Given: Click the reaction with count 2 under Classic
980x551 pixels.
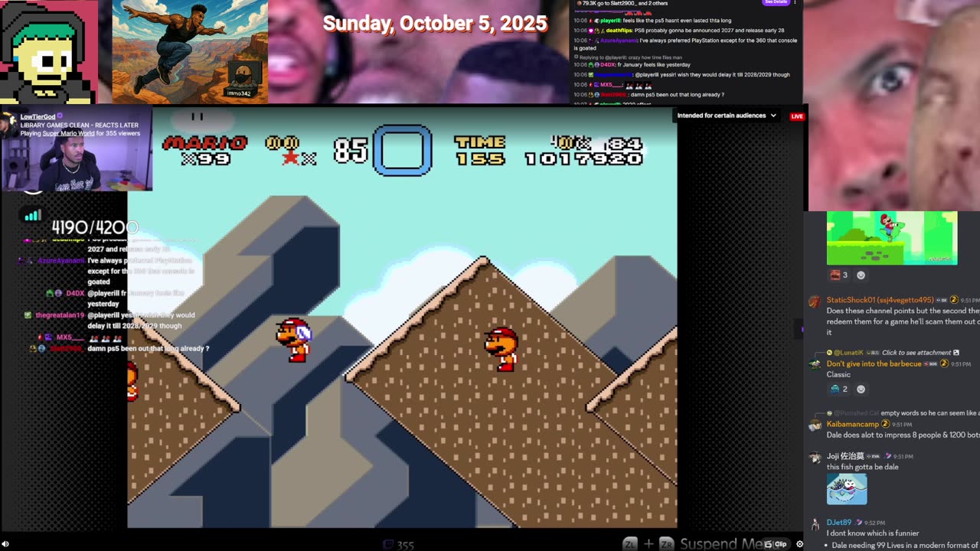Looking at the screenshot, I should [x=839, y=389].
